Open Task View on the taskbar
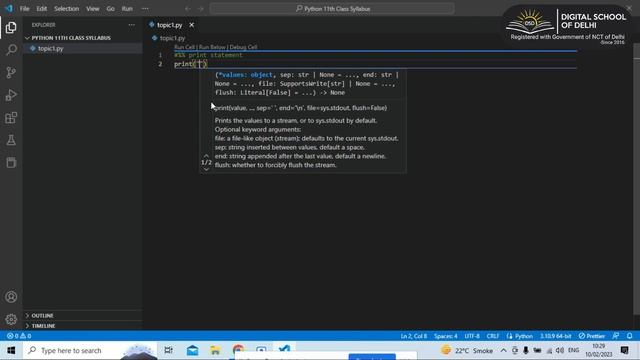Image resolution: width=640 pixels, height=360 pixels. [168, 351]
